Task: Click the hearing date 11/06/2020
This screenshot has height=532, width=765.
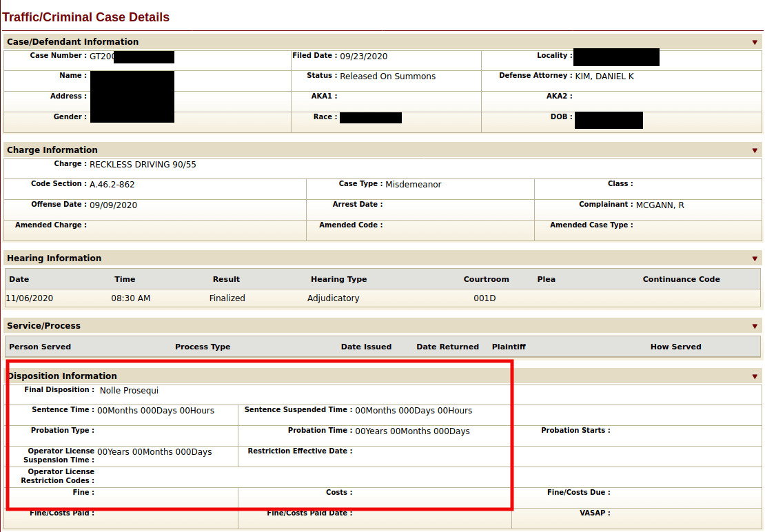Action: pos(29,298)
